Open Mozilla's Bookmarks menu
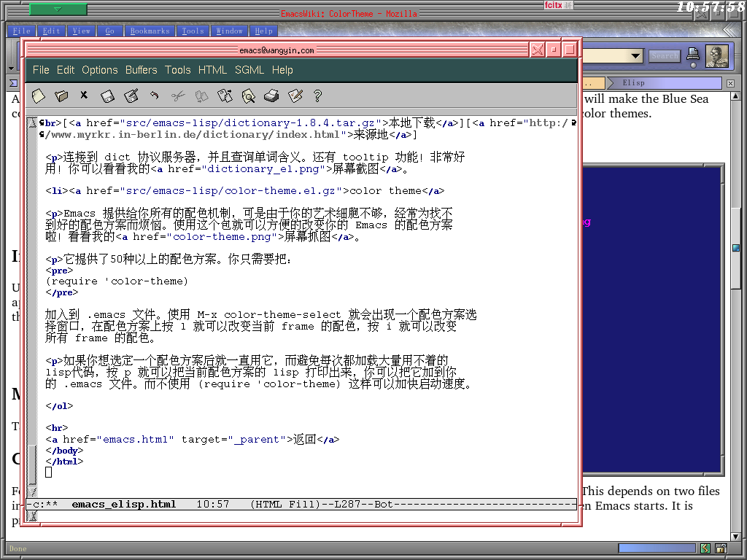Screen dimensions: 747x560 [150, 31]
